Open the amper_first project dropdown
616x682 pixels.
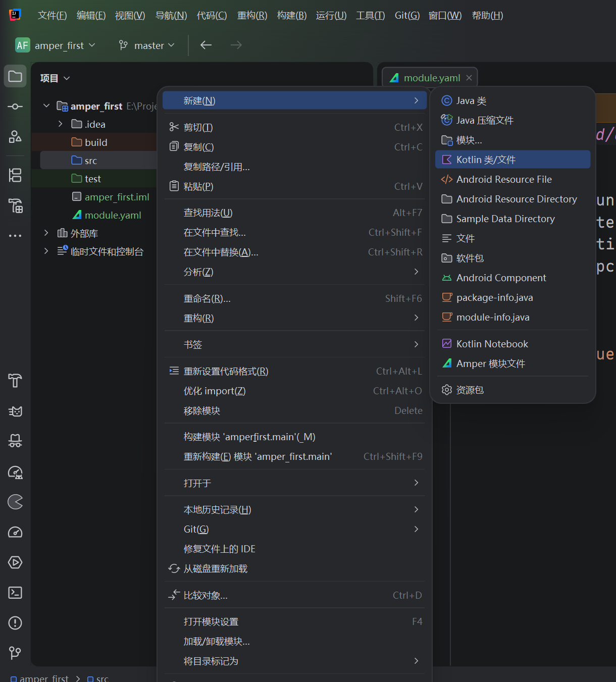(56, 45)
